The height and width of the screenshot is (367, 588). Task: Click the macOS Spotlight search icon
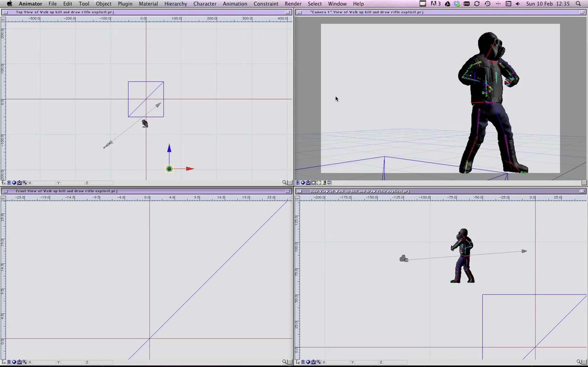tap(578, 4)
